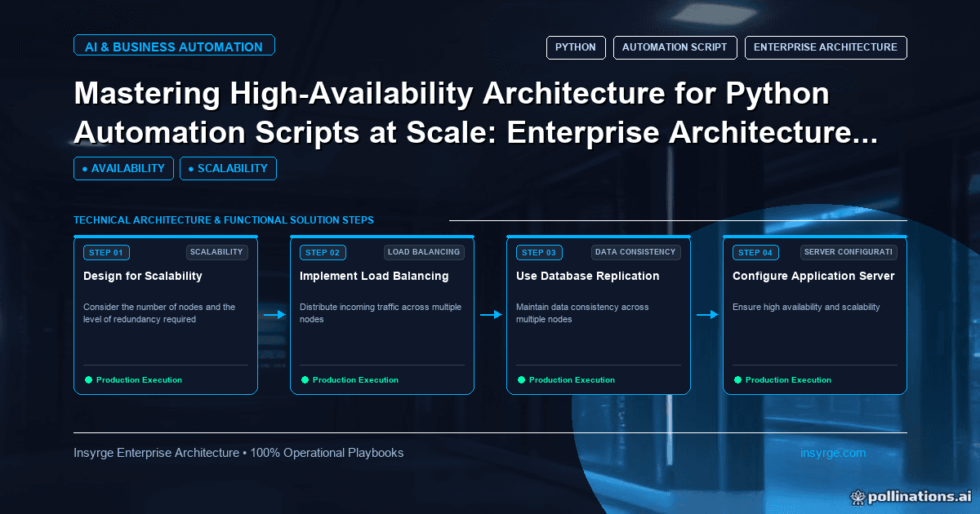Click the SCALABILITY pill below the title
980x514 pixels.
click(228, 168)
